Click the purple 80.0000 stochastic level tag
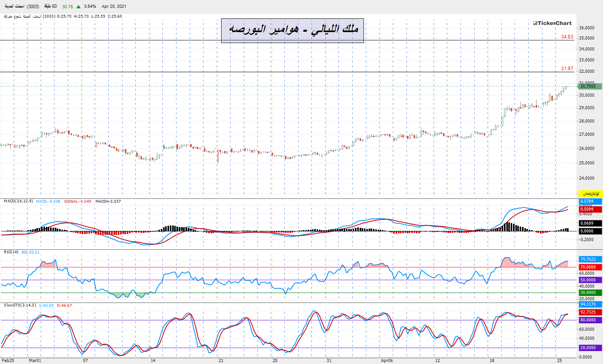Viewport: 603px width, 364px height. (x=590, y=320)
